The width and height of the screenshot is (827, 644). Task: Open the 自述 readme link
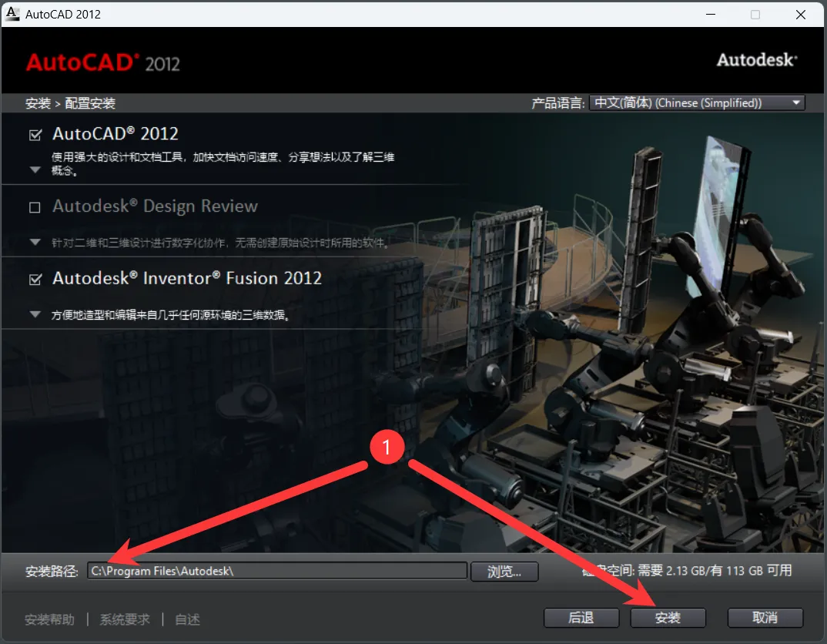coord(187,619)
